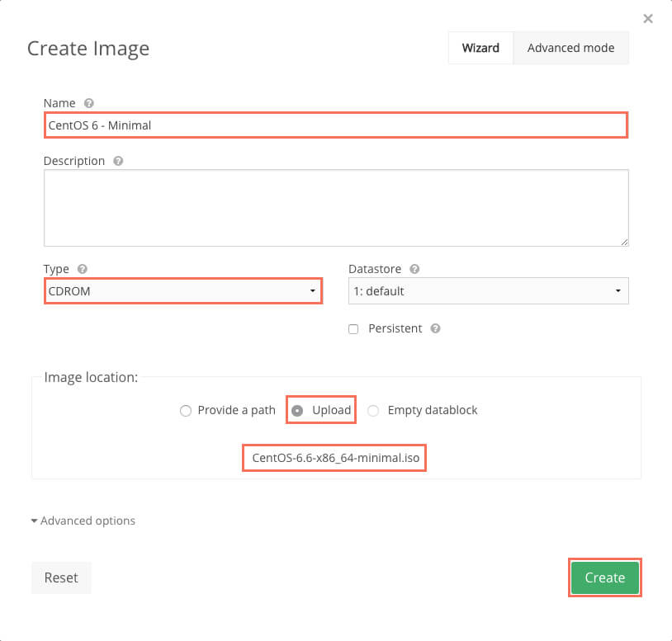Focus the Description text area
This screenshot has width=672, height=641.
click(335, 207)
